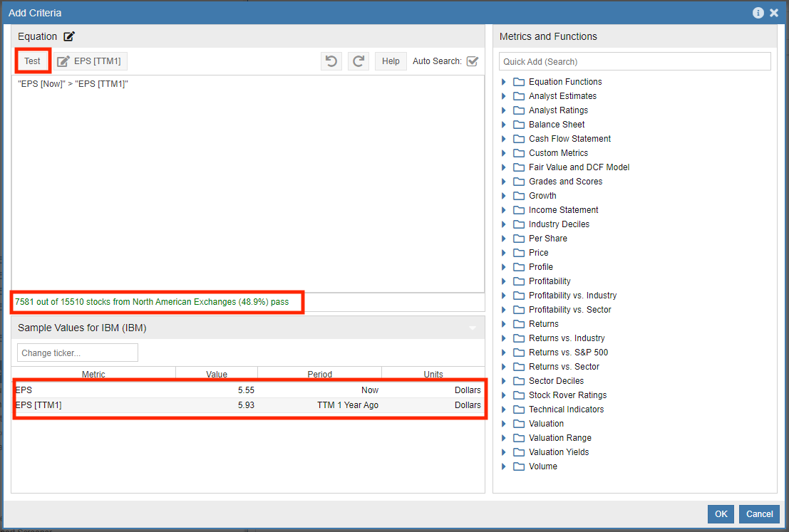The width and height of the screenshot is (789, 532).
Task: Click the Balance Sheet folder icon
Action: click(519, 125)
